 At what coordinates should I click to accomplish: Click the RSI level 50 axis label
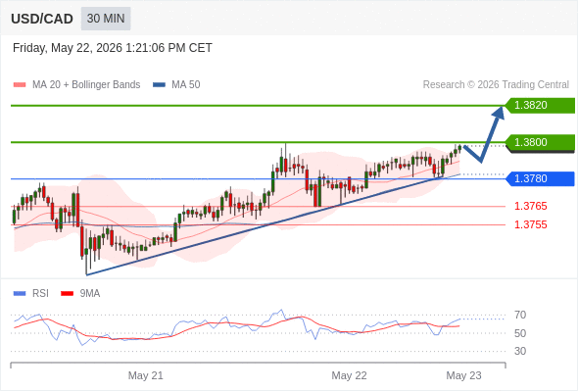pyautogui.click(x=520, y=333)
